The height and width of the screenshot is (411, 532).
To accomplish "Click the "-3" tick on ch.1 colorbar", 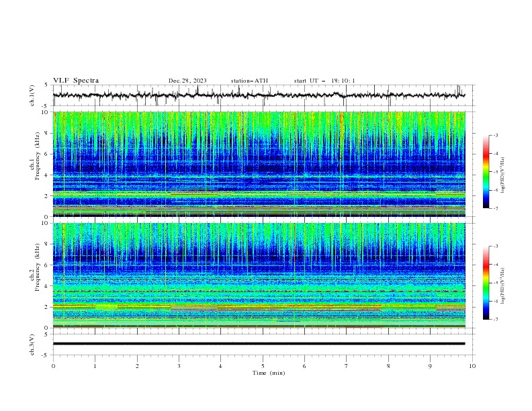I will point(496,135).
